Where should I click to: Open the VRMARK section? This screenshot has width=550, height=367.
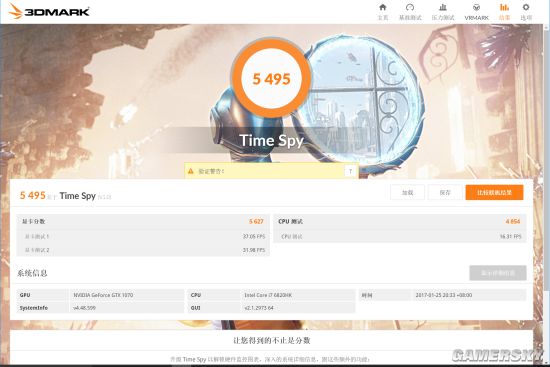tap(476, 12)
